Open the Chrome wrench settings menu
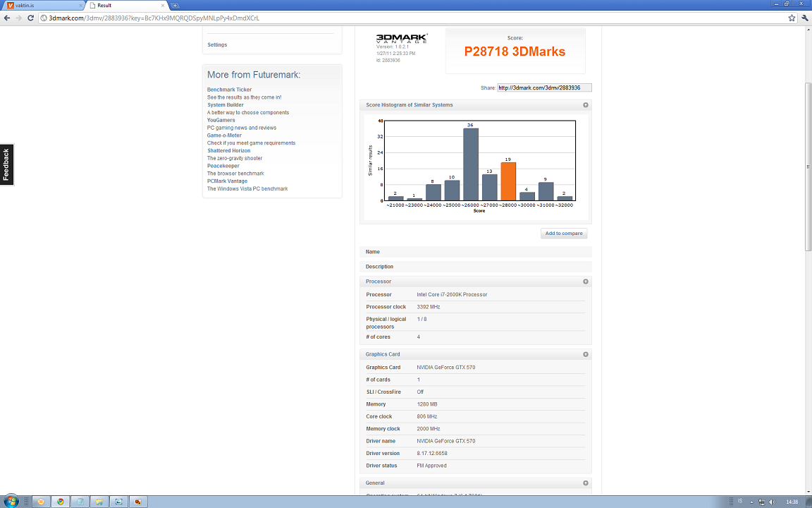Screen dimensions: 812x508 (805, 18)
